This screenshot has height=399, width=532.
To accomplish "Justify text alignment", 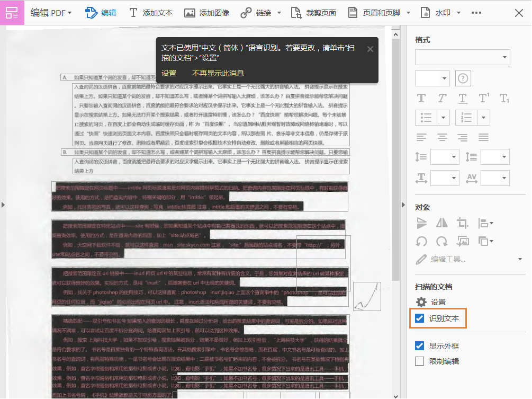I will 483,137.
